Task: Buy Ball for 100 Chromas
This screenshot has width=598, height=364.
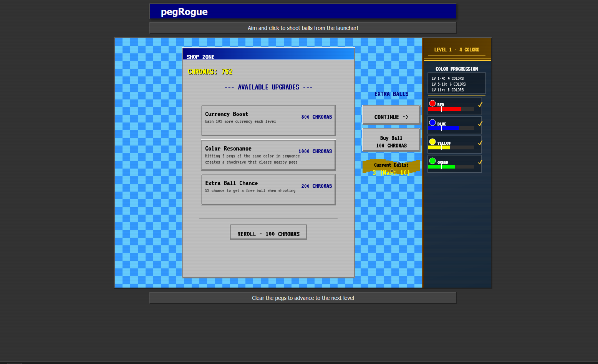Action: point(391,140)
